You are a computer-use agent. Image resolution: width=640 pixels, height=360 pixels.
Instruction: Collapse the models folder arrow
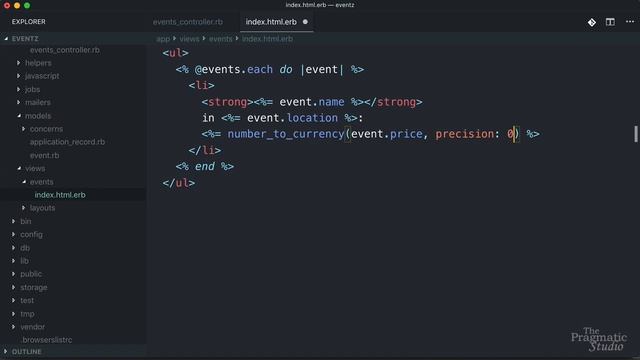[19, 116]
